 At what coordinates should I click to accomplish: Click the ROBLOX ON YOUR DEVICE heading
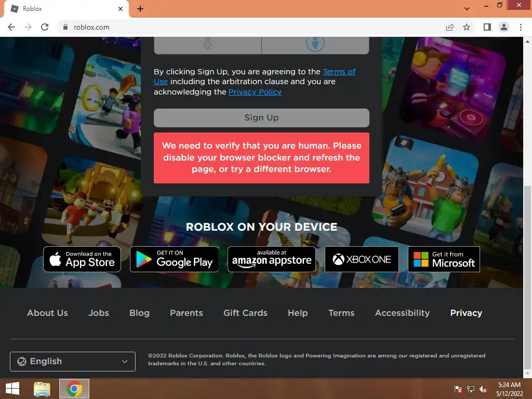click(261, 227)
